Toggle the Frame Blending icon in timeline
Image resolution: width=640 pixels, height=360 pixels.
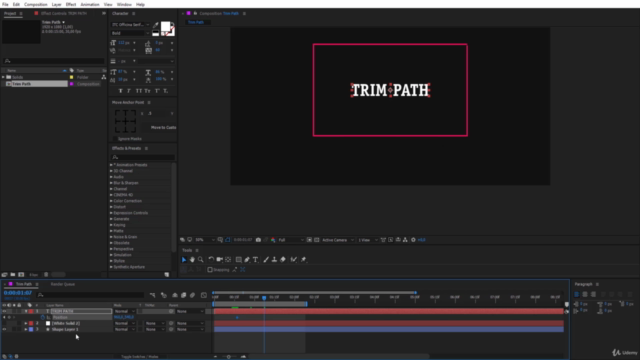(184, 295)
